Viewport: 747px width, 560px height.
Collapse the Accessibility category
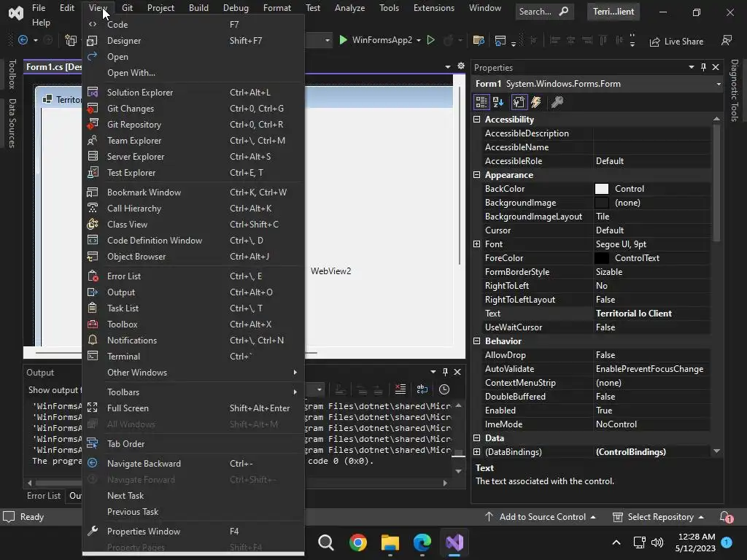click(476, 119)
